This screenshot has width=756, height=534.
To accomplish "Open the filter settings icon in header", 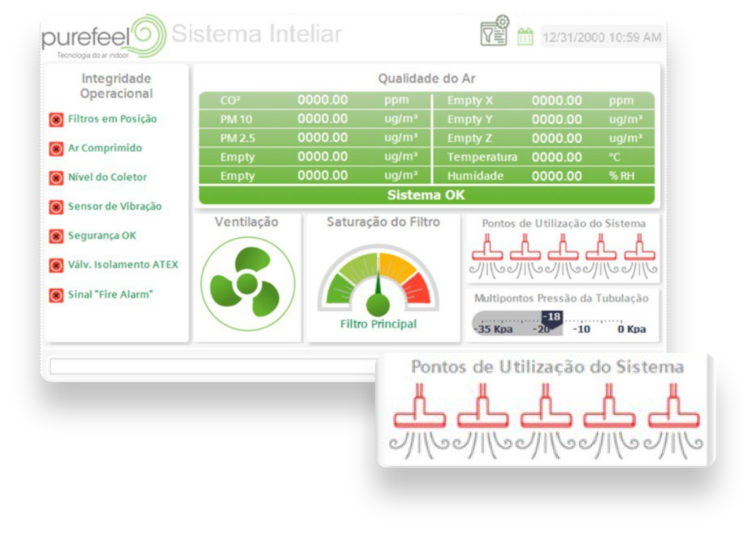I will [x=494, y=31].
